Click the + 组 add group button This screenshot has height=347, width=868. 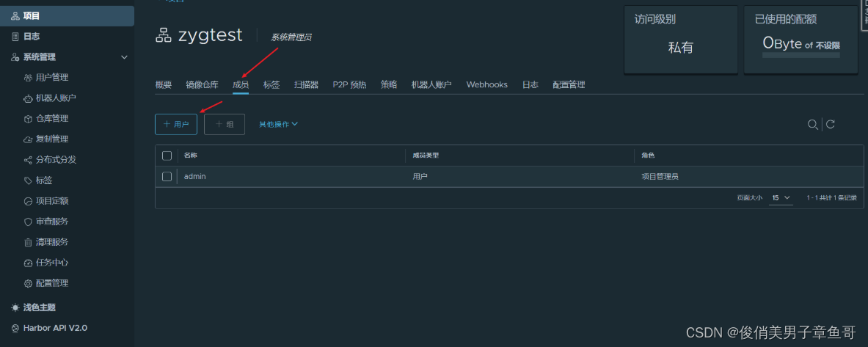click(x=225, y=125)
